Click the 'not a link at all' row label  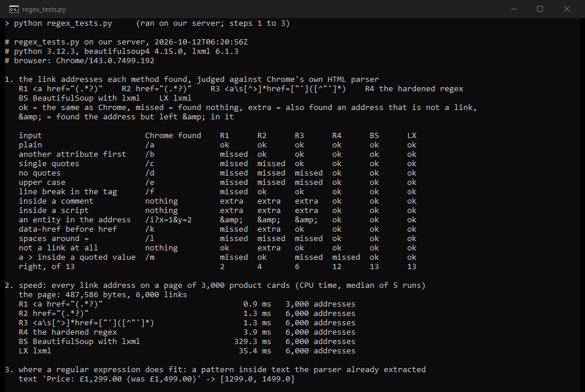coord(58,247)
